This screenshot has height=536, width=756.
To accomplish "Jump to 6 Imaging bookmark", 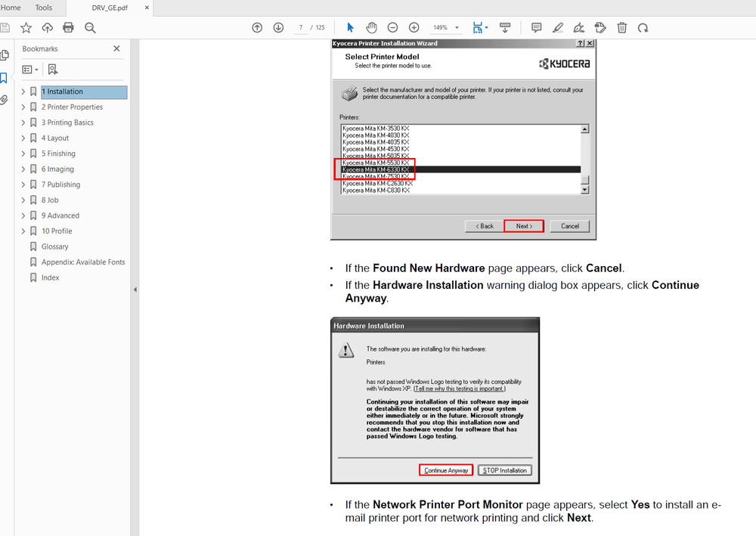I will tap(57, 169).
